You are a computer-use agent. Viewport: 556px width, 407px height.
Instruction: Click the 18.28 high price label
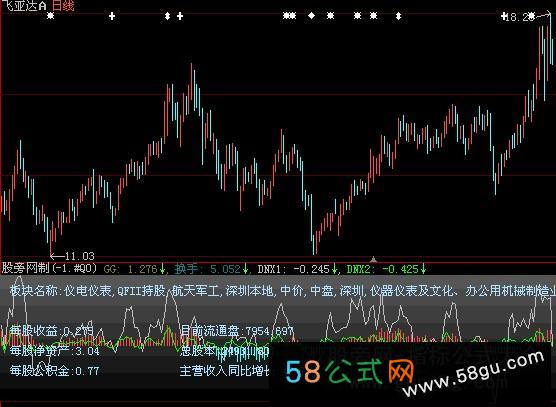(521, 17)
